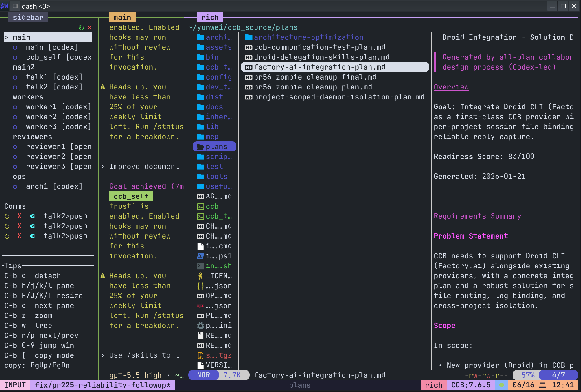Click the green status dot in bottom bar
Viewport: 581px width, 392px height.
click(x=502, y=385)
